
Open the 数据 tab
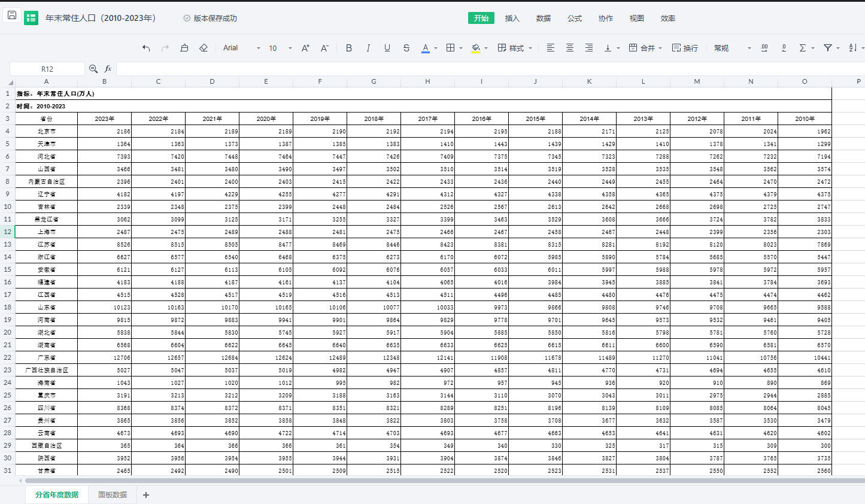tap(544, 18)
